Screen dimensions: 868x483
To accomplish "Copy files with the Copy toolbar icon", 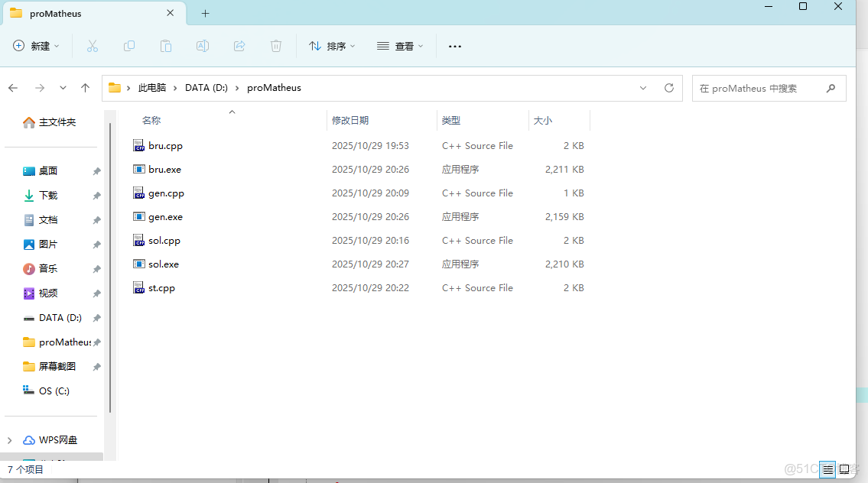I will (x=129, y=46).
